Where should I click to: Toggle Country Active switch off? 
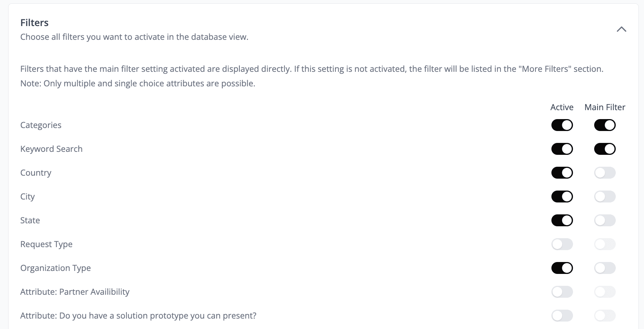click(562, 173)
